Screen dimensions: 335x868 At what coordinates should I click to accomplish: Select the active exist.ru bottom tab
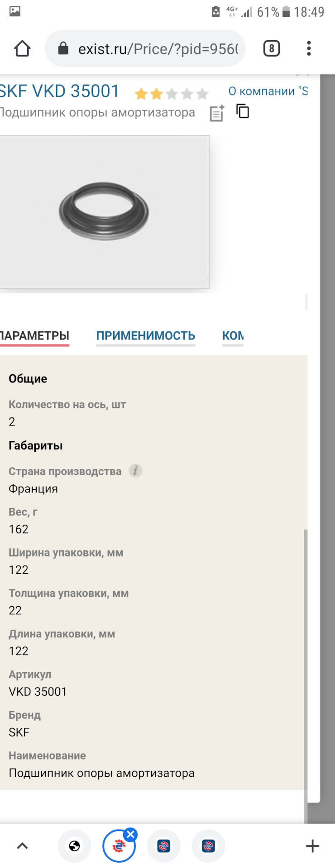(x=119, y=846)
